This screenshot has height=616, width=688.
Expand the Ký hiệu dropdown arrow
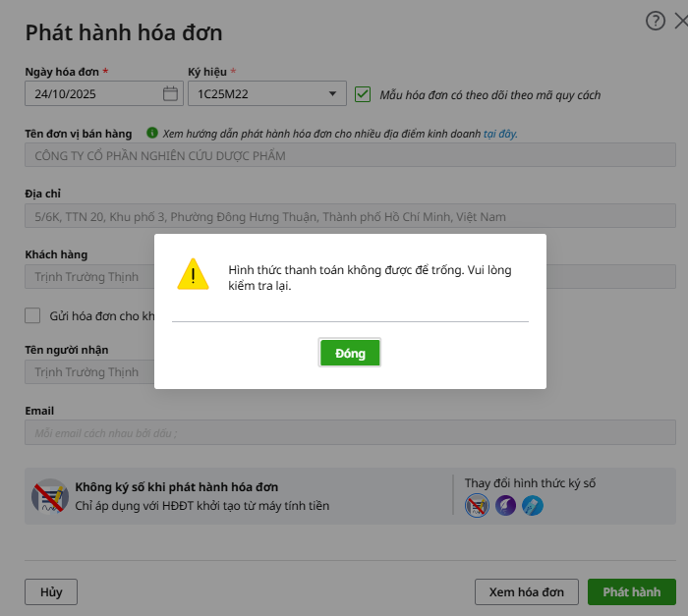332,94
